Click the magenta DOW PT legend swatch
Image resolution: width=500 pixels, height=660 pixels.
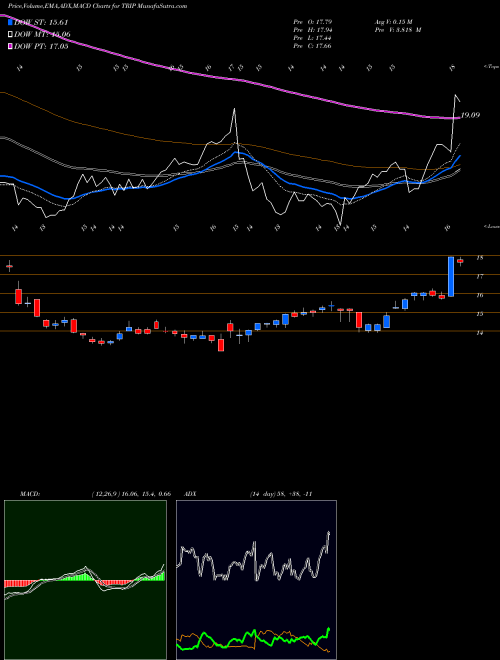[11, 46]
